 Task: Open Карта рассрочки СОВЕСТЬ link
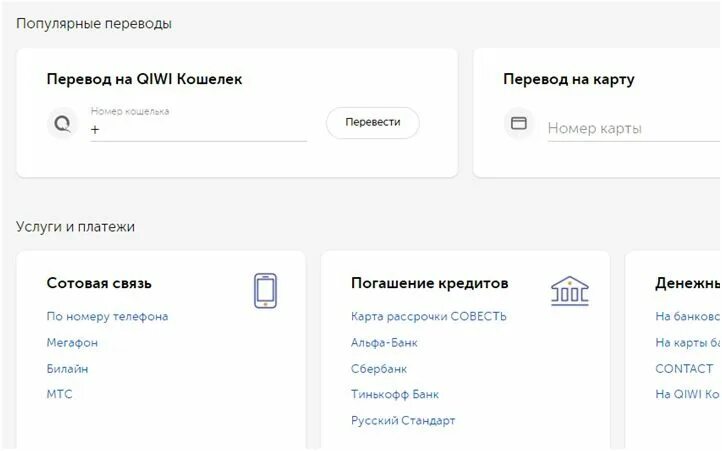click(429, 316)
